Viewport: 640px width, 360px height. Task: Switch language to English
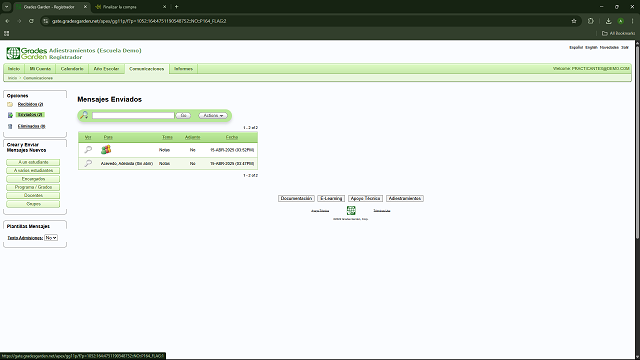tap(591, 48)
